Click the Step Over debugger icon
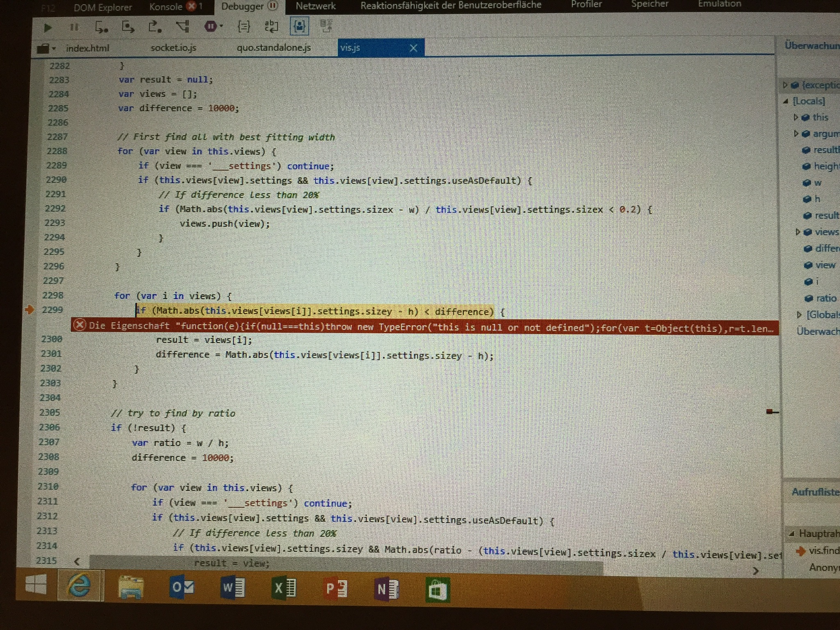Image resolution: width=840 pixels, height=630 pixels. click(128, 27)
